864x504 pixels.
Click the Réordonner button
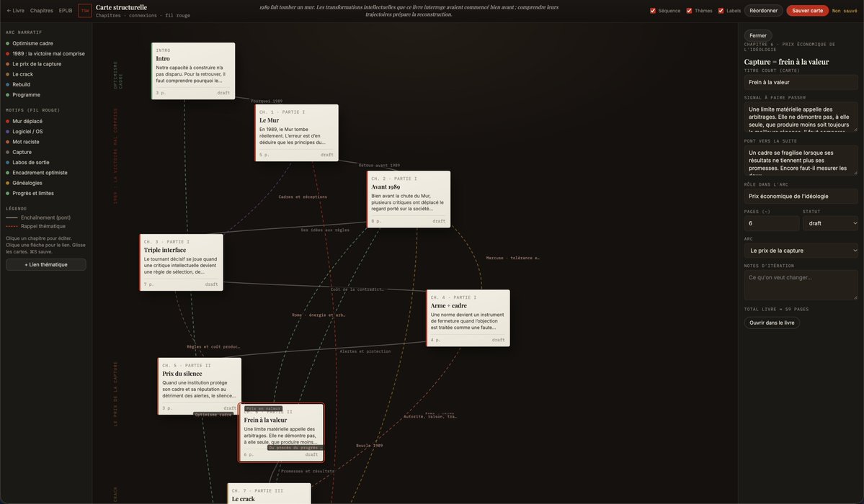pyautogui.click(x=763, y=11)
